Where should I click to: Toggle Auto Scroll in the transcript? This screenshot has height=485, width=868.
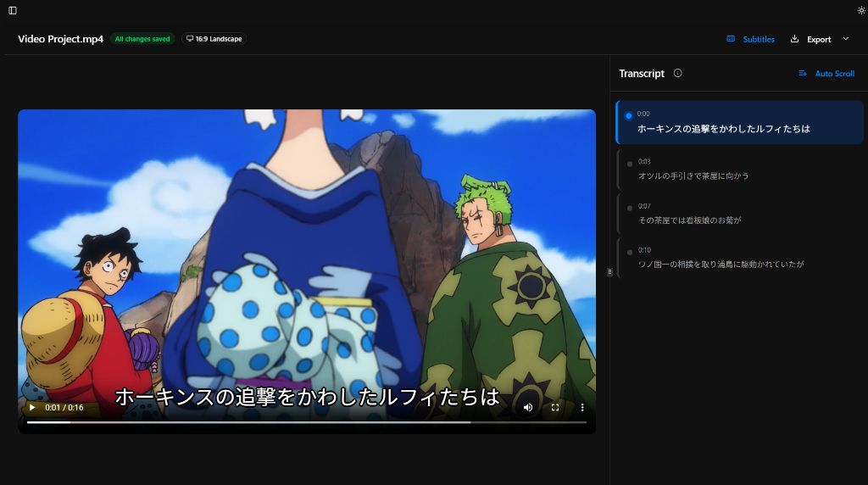(x=826, y=73)
